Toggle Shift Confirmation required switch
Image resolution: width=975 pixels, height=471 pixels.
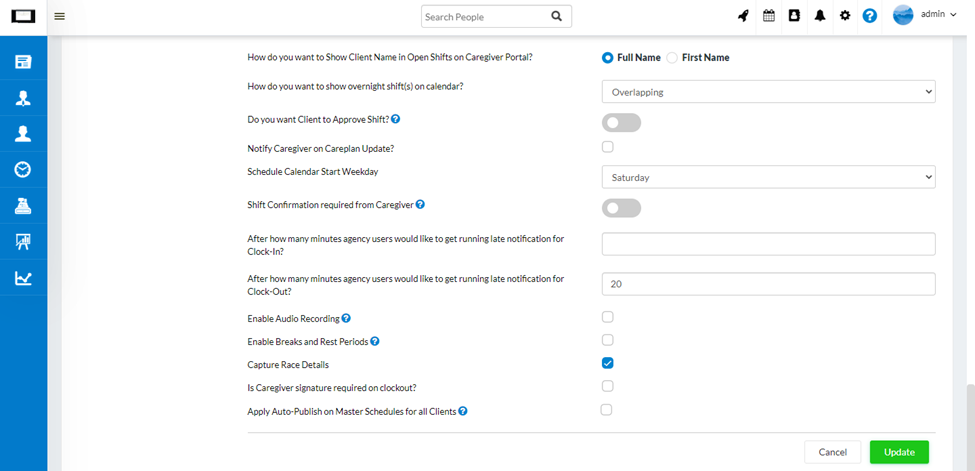[x=621, y=208]
